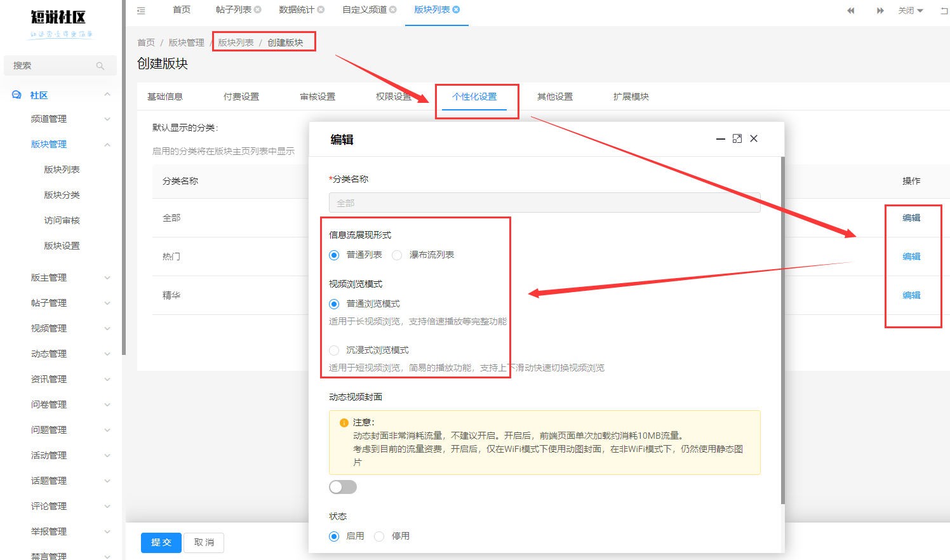Click the 社区 chat bubble icon
The image size is (950, 560).
17,95
